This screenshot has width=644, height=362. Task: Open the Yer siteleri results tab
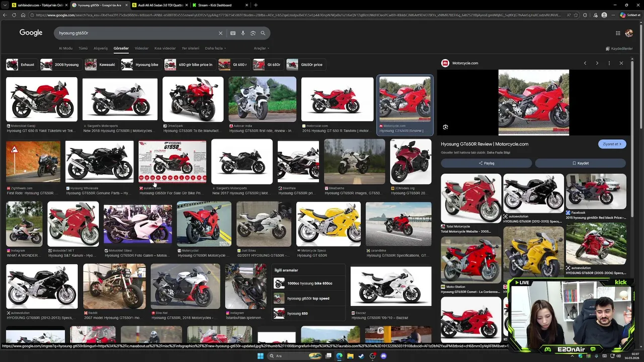coord(190,48)
